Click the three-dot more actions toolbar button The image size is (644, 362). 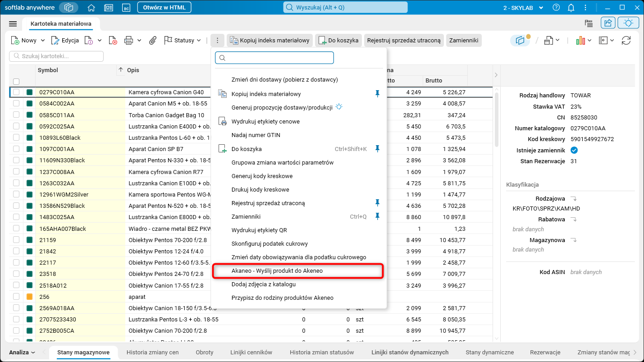pyautogui.click(x=217, y=41)
